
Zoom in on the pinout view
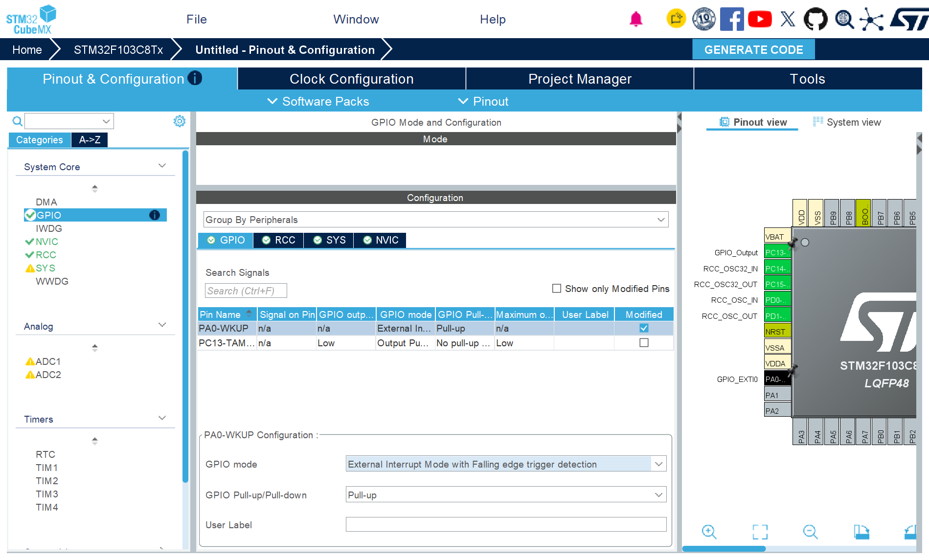click(x=709, y=532)
